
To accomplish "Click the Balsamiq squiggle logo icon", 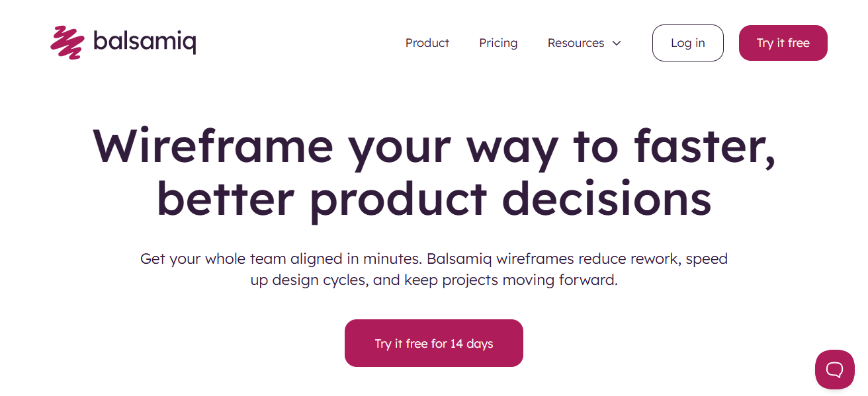I will pyautogui.click(x=67, y=42).
